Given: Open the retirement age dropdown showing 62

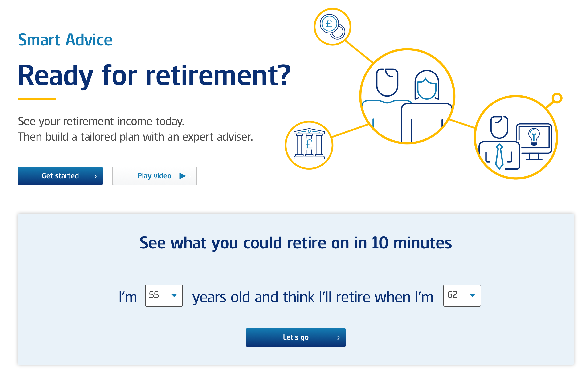Looking at the screenshot, I should tap(462, 295).
